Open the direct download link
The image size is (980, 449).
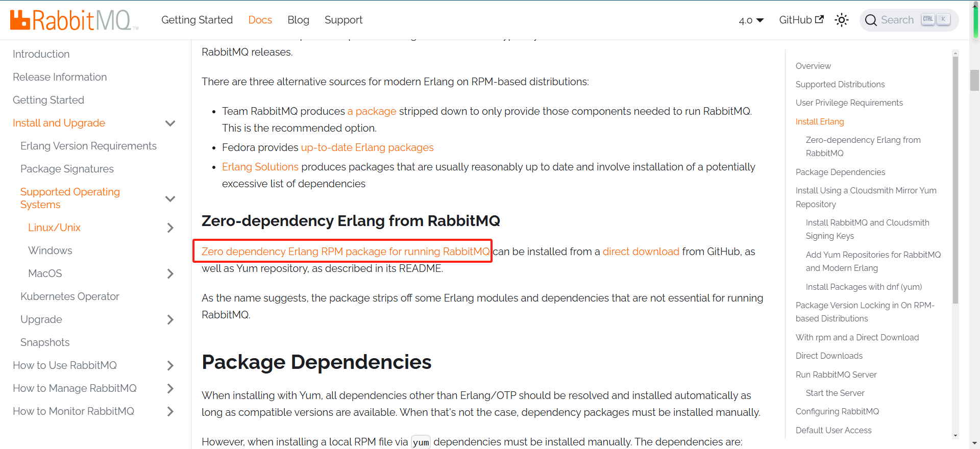[641, 252]
